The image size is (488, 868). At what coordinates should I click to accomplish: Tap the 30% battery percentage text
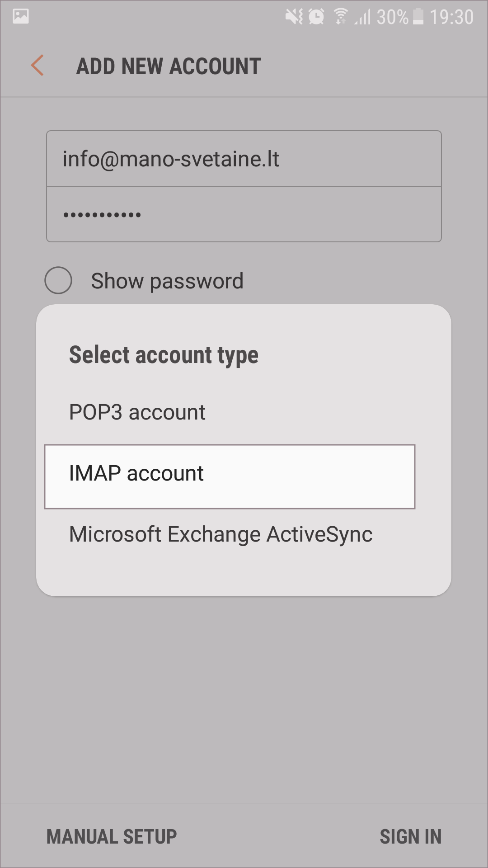click(392, 17)
